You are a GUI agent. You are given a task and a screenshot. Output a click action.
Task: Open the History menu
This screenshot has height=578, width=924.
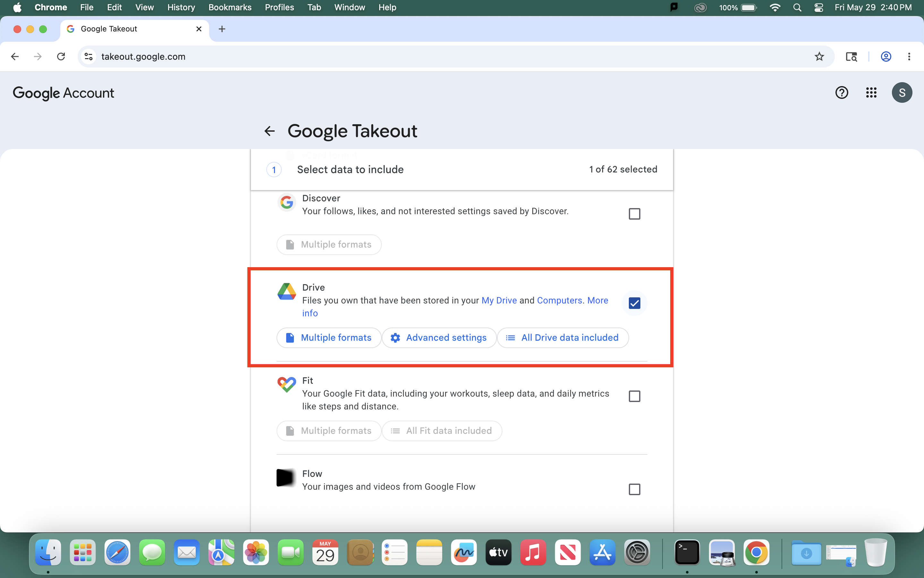coord(181,8)
